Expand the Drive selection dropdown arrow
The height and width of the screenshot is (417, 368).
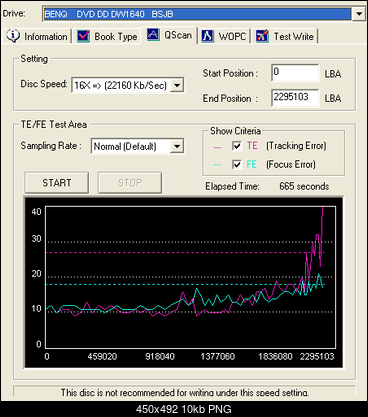pyautogui.click(x=359, y=14)
